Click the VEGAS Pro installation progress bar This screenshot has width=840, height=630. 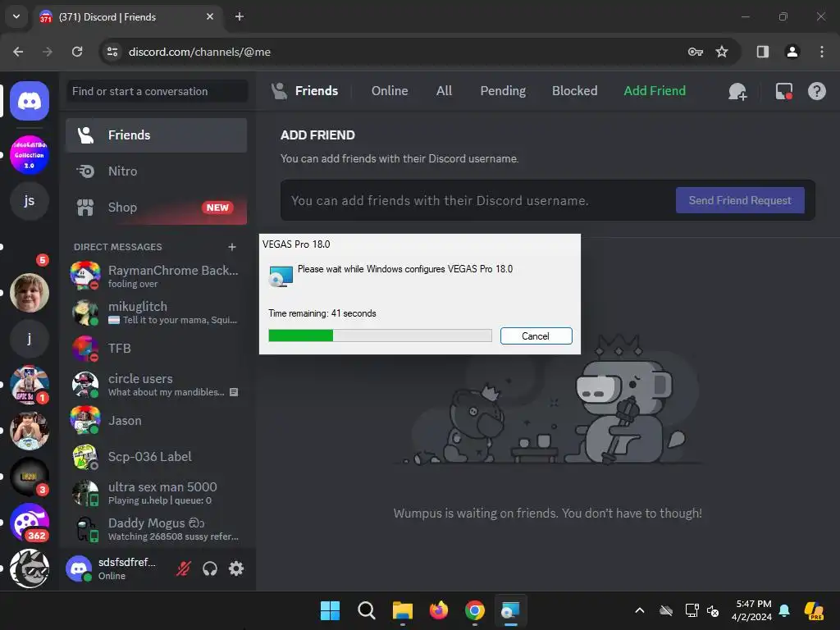(380, 336)
